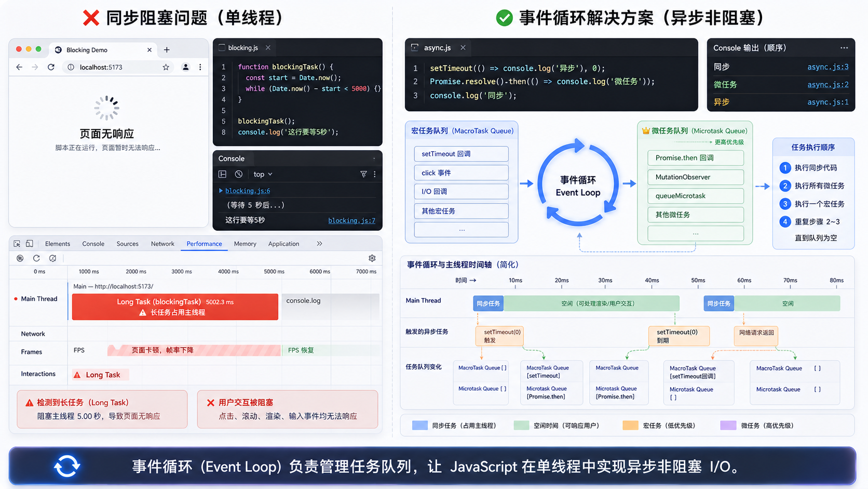The width and height of the screenshot is (868, 489).
Task: Select the console.log timeline block
Action: click(331, 307)
